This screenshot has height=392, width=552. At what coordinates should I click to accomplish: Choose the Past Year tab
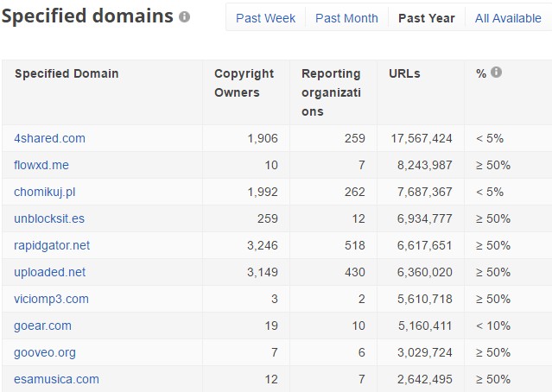point(426,18)
